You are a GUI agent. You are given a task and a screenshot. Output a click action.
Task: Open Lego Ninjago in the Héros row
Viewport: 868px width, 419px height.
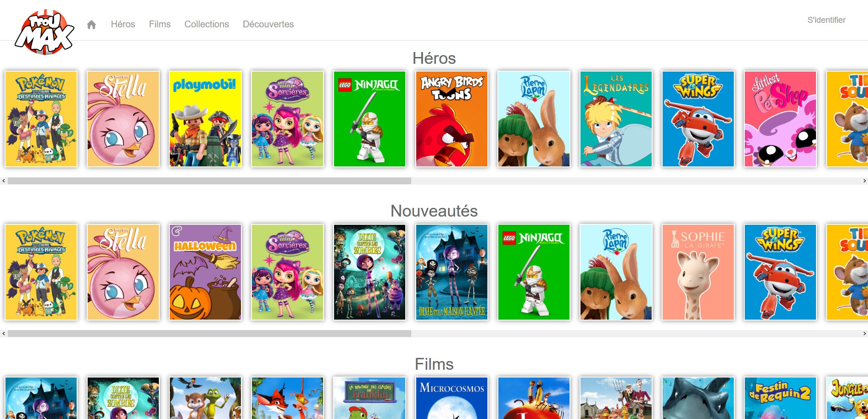[370, 119]
